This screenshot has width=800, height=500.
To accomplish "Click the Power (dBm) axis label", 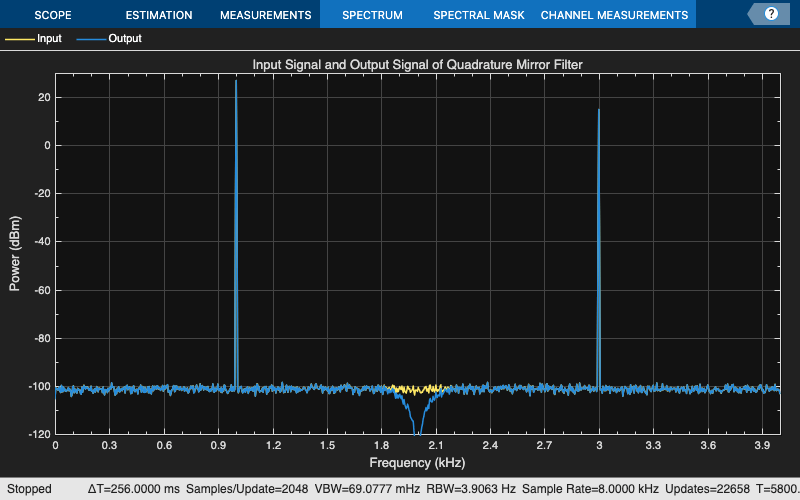I will click(14, 254).
